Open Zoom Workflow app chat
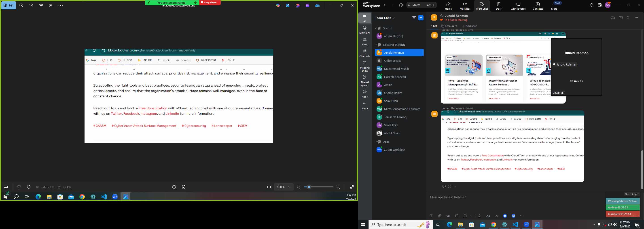 [x=399, y=150]
